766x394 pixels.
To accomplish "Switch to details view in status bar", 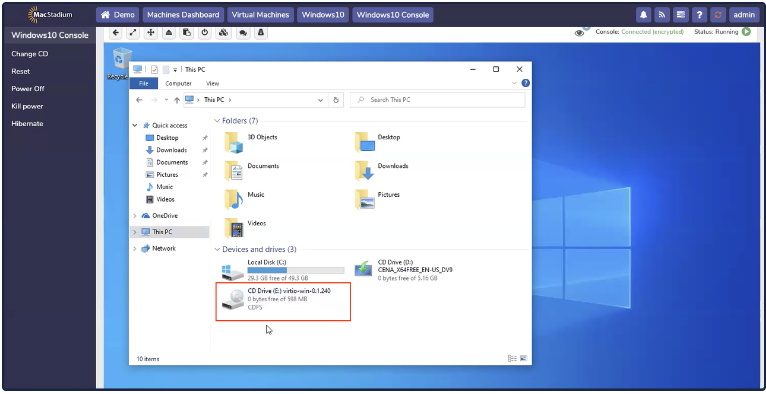I will [512, 358].
